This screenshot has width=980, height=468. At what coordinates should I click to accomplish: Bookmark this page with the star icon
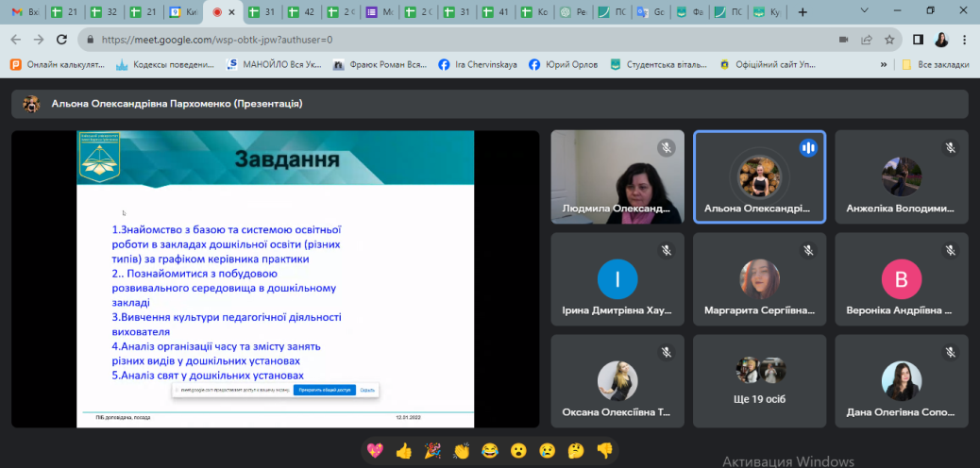[x=889, y=40]
